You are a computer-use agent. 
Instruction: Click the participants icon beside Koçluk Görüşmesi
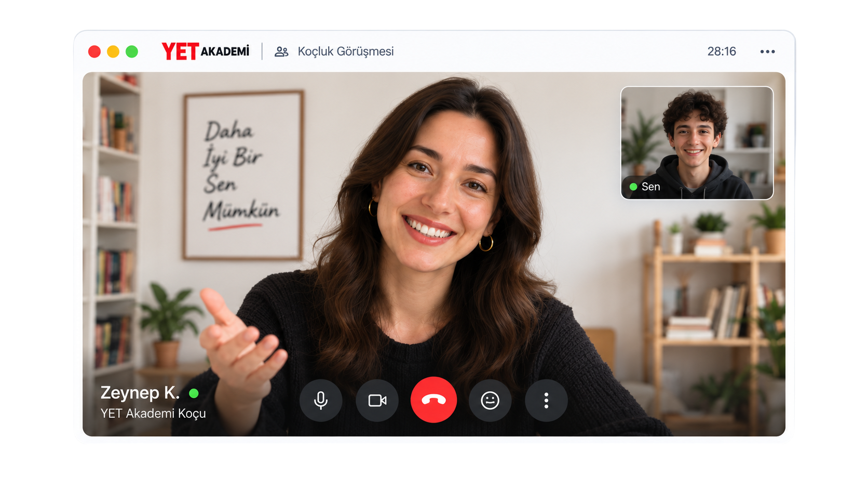tap(281, 51)
